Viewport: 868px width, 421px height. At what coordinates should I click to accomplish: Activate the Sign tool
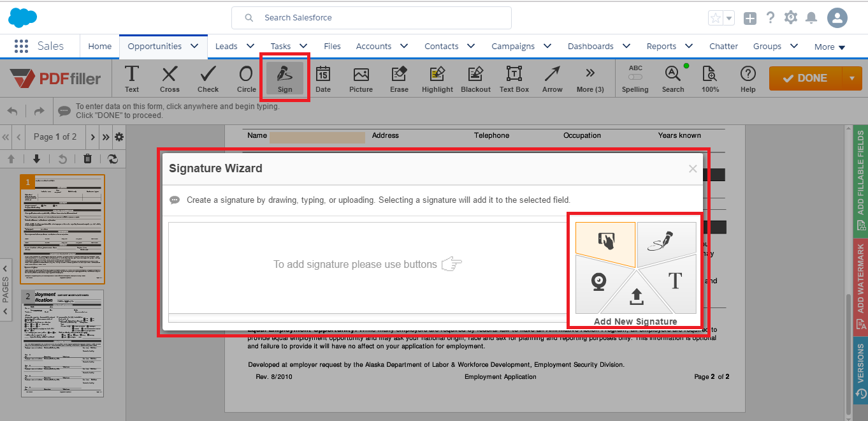click(285, 78)
